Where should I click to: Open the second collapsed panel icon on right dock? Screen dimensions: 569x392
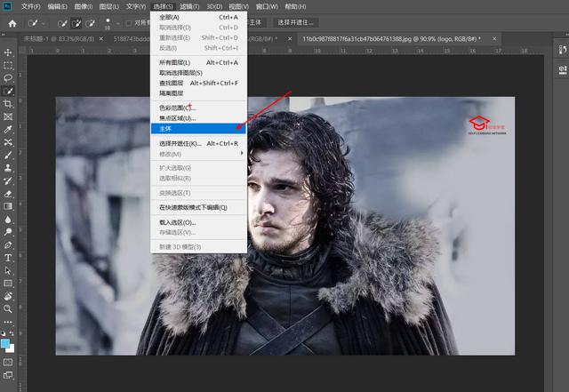(x=563, y=69)
